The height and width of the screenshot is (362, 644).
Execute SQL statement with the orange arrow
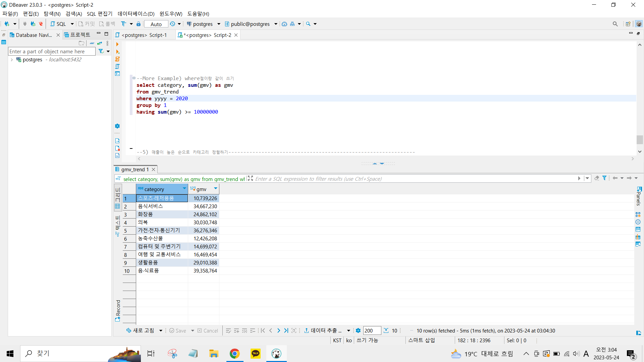117,44
